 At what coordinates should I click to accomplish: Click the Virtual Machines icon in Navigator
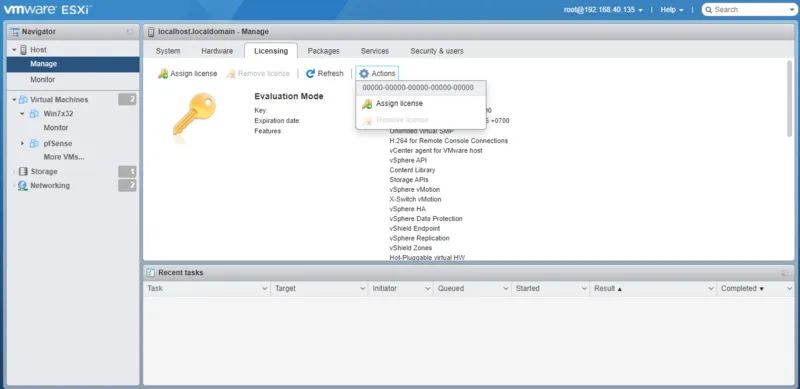pos(23,100)
